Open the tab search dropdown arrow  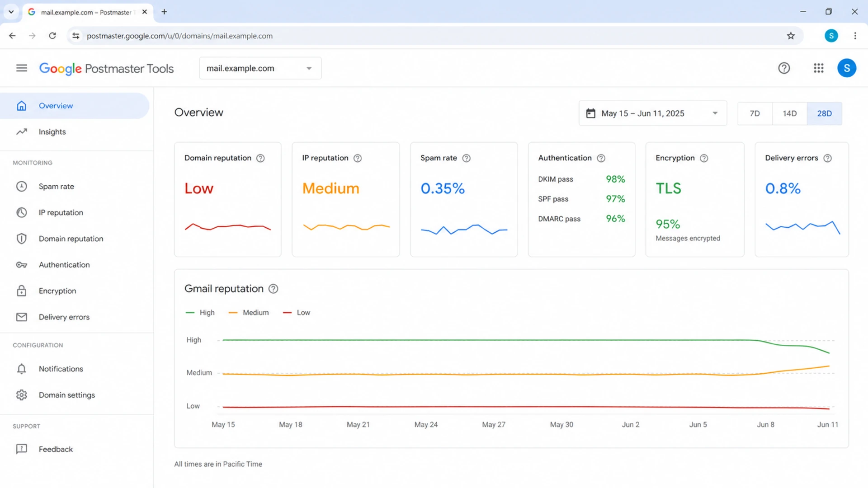(11, 12)
